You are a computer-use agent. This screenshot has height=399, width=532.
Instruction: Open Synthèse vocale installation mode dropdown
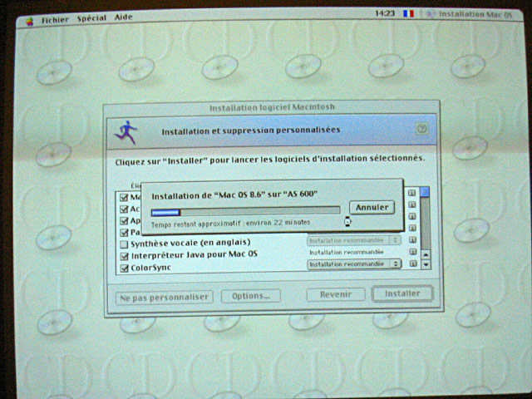[x=353, y=240]
